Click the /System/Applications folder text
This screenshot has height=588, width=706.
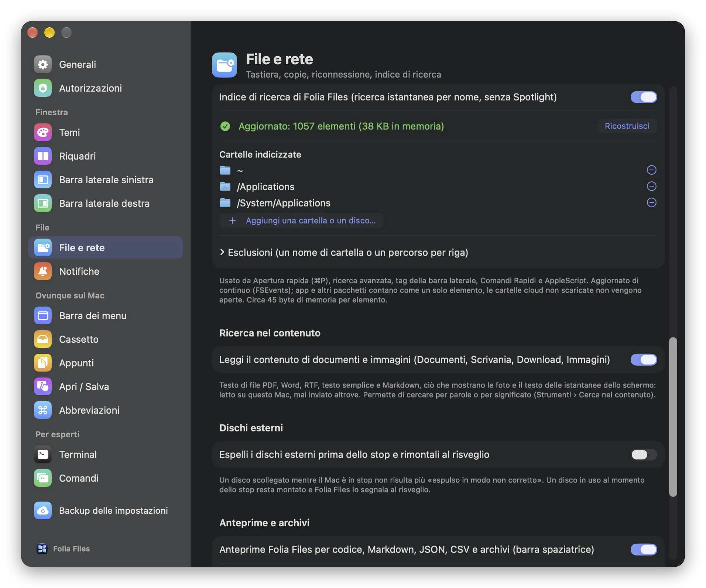tap(284, 203)
